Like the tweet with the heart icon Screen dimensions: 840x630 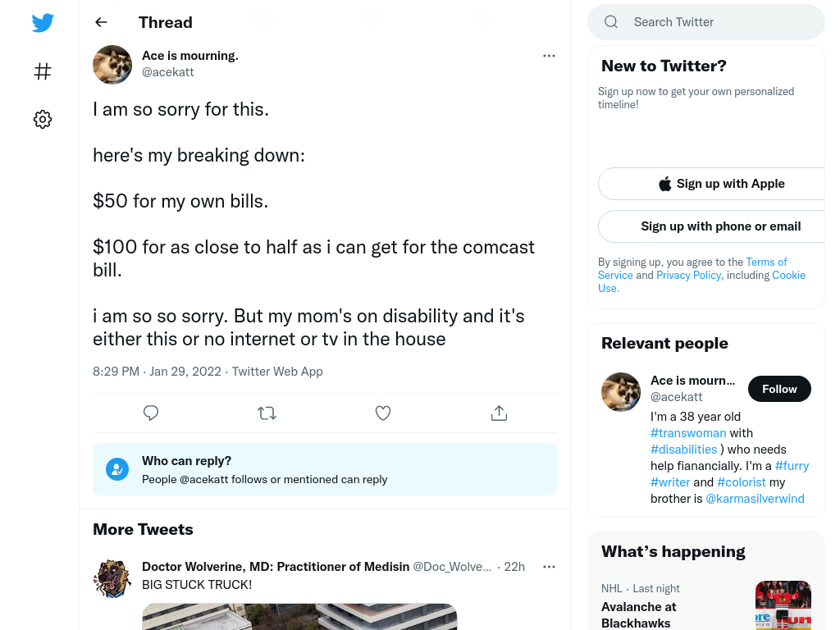pos(382,413)
